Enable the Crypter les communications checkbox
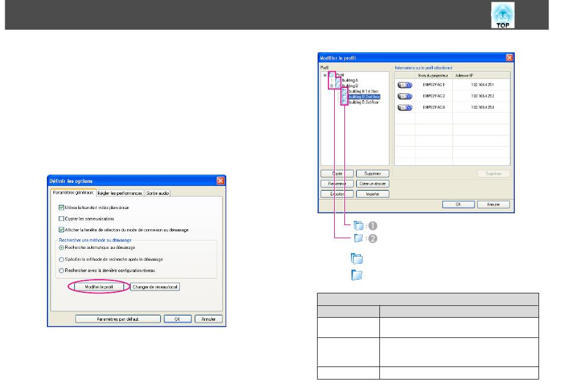Image resolution: width=564 pixels, height=392 pixels. click(62, 219)
